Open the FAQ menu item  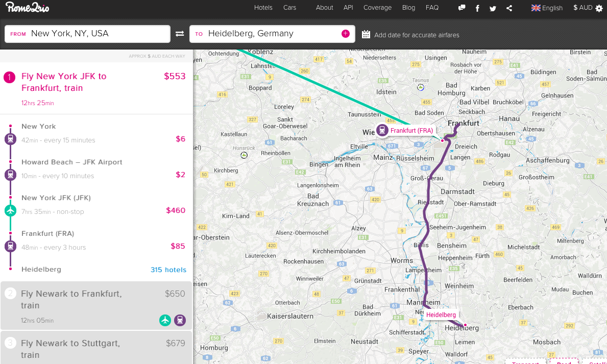click(x=432, y=7)
